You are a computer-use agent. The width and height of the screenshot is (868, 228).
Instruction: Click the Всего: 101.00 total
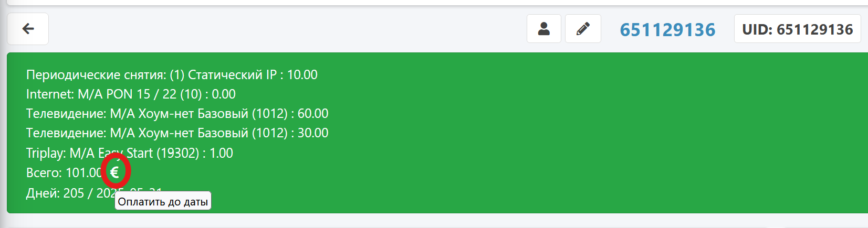64,172
